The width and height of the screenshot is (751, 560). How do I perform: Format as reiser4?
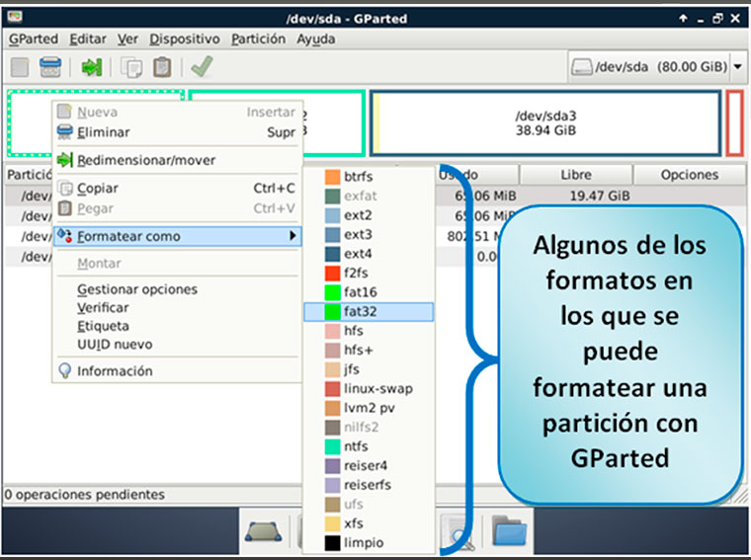[369, 466]
